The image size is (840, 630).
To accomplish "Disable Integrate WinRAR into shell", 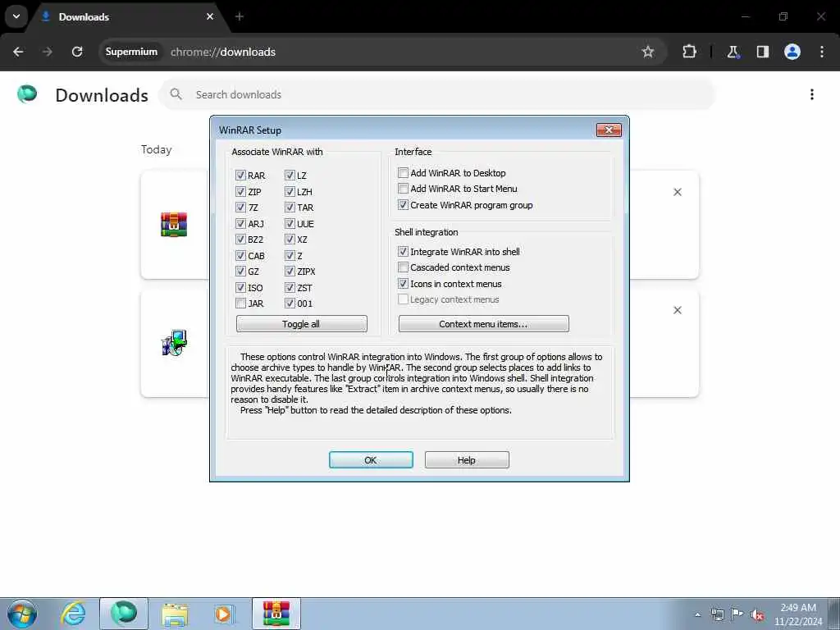I will tap(403, 251).
